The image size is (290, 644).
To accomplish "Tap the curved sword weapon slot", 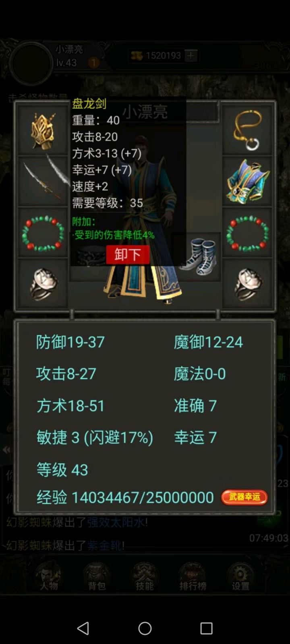I will pyautogui.click(x=43, y=182).
